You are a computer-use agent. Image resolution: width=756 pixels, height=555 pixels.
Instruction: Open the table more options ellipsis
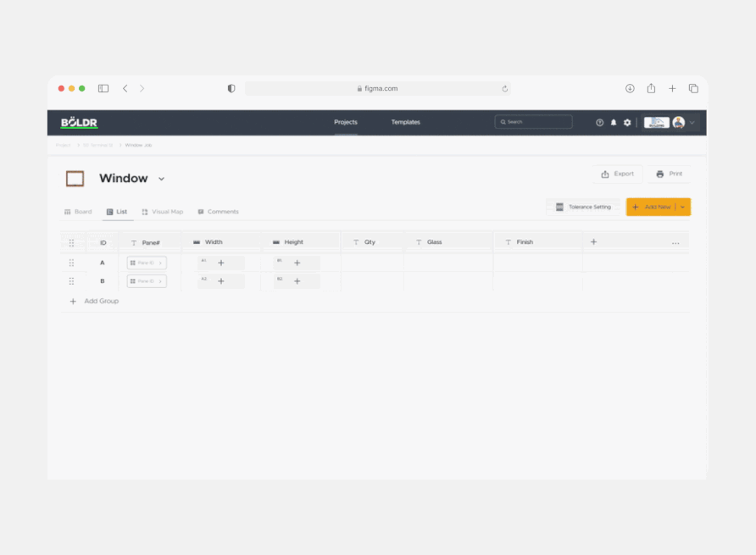675,243
